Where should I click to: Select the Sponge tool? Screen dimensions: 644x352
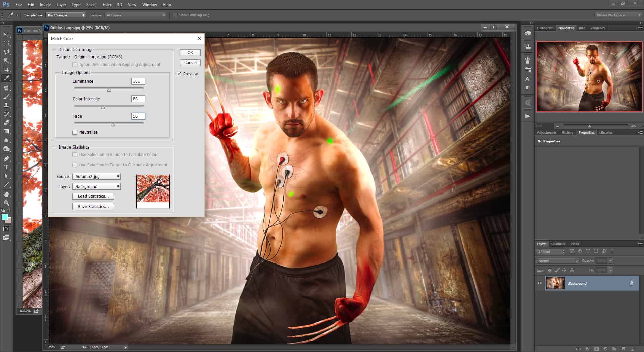[x=6, y=149]
